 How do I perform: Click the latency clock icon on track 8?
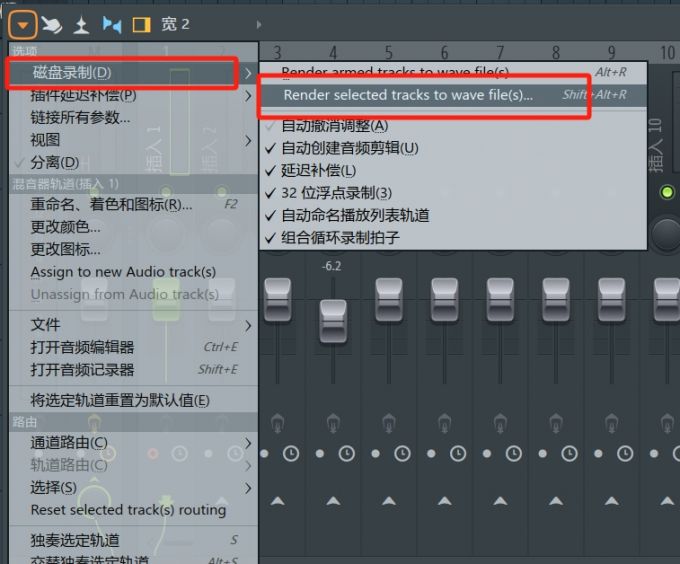(x=569, y=454)
